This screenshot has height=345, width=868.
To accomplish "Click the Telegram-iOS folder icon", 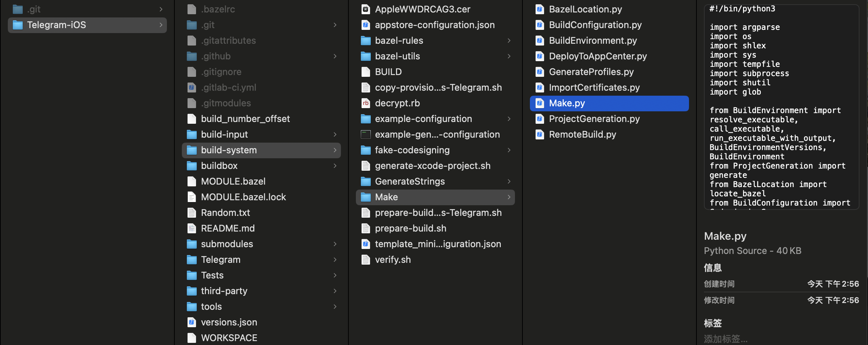I will coord(18,25).
